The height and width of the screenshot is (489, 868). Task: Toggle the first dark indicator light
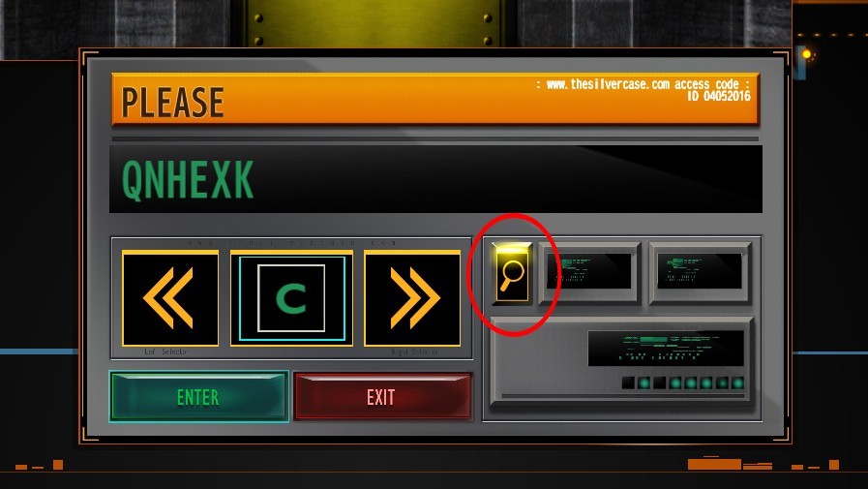628,382
